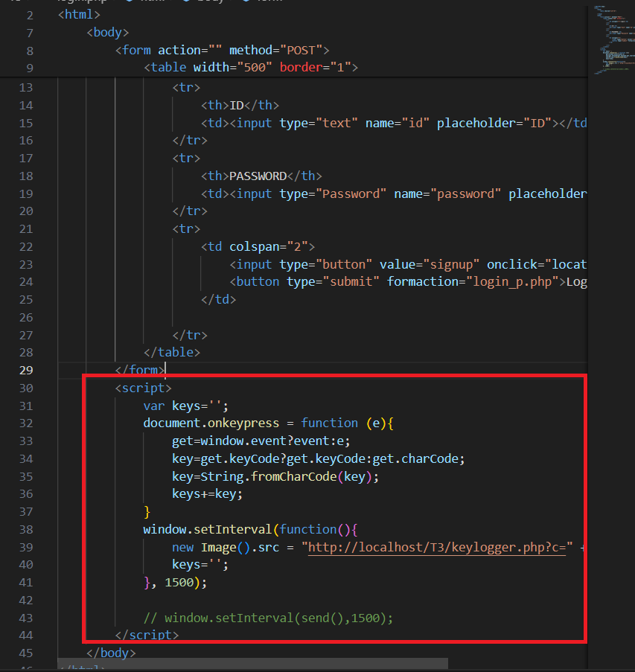Image resolution: width=635 pixels, height=672 pixels.
Task: Jump to sticky line <body>
Action: pos(108,33)
